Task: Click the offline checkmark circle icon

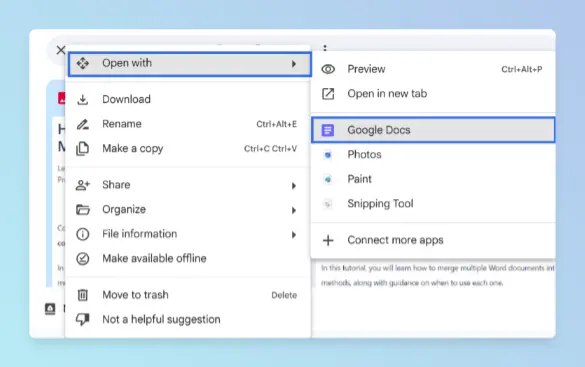Action: (82, 258)
